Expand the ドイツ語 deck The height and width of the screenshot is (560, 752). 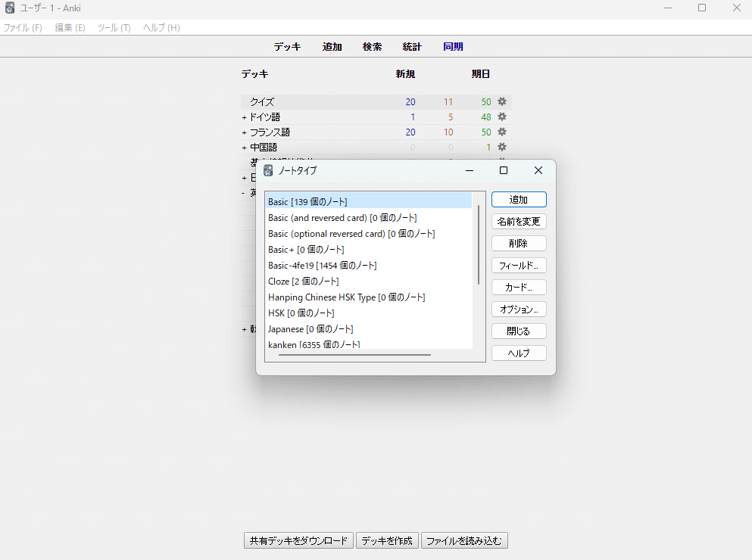coord(244,117)
